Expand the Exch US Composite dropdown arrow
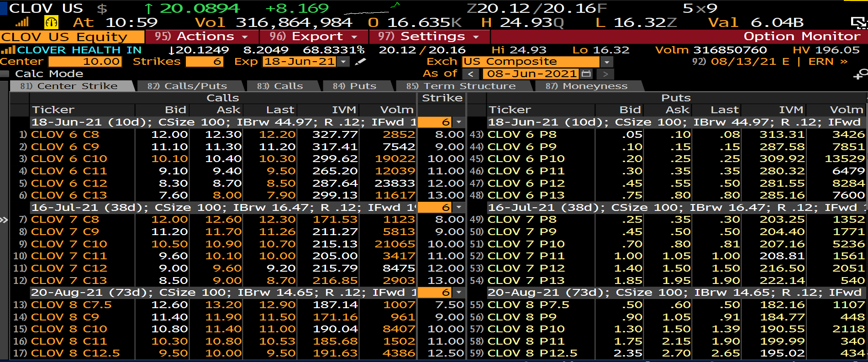Image resolution: width=868 pixels, height=362 pixels. coord(606,62)
